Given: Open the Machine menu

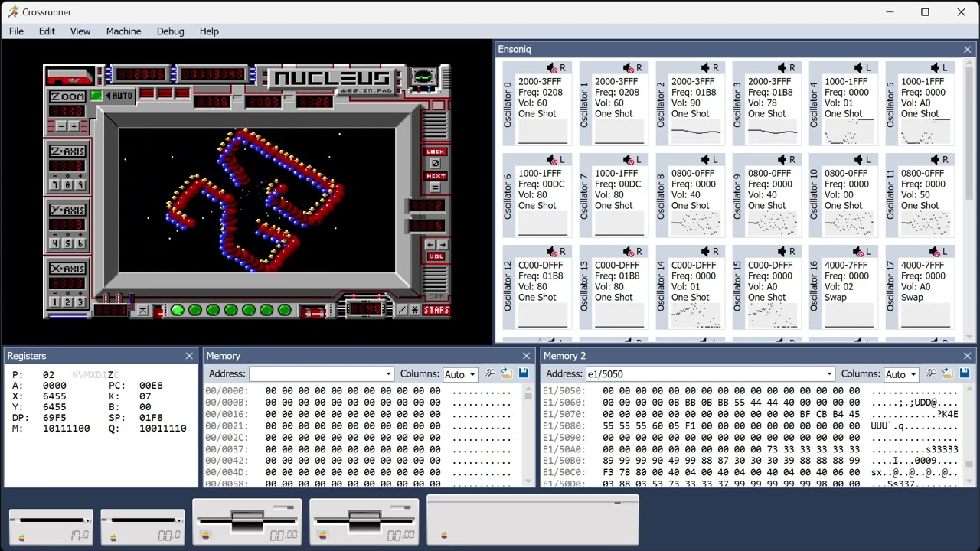Looking at the screenshot, I should (x=123, y=31).
